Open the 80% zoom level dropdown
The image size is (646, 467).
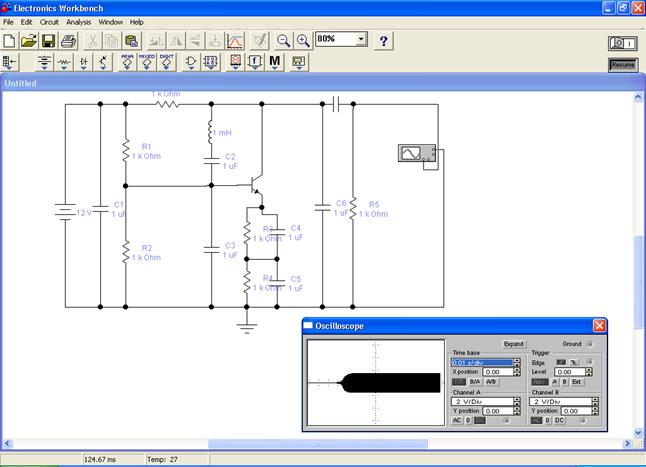(x=361, y=40)
